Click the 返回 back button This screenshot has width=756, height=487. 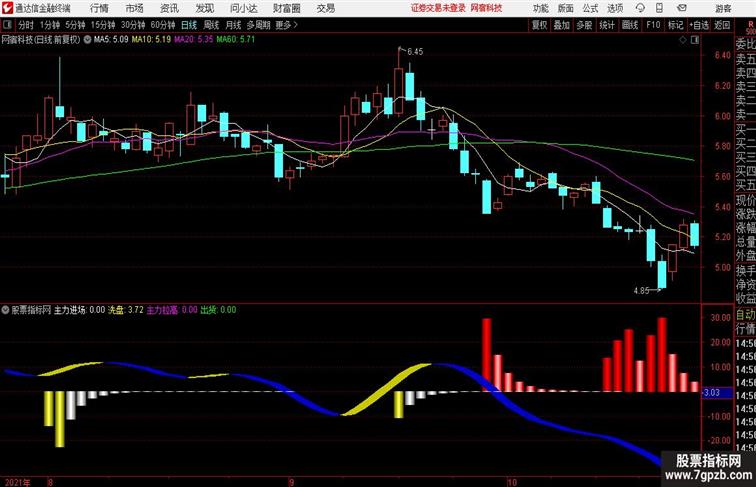tap(722, 25)
